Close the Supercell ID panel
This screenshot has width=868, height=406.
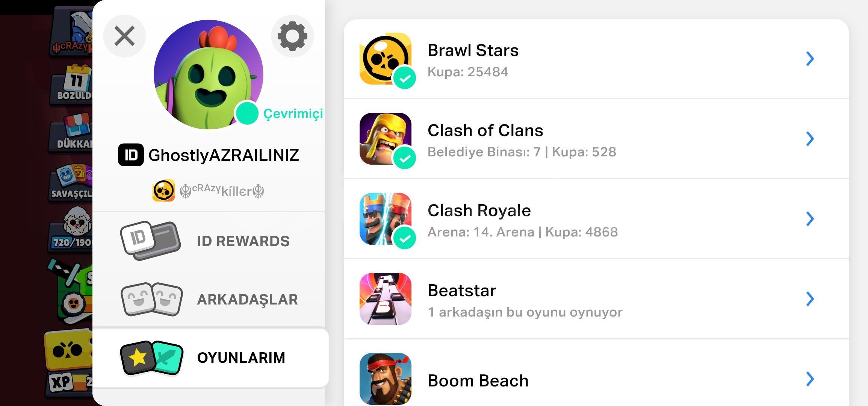pyautogui.click(x=124, y=36)
